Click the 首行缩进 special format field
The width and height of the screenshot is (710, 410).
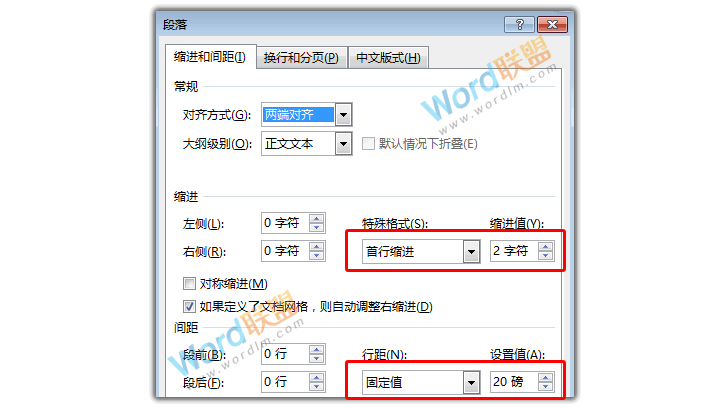coord(413,251)
